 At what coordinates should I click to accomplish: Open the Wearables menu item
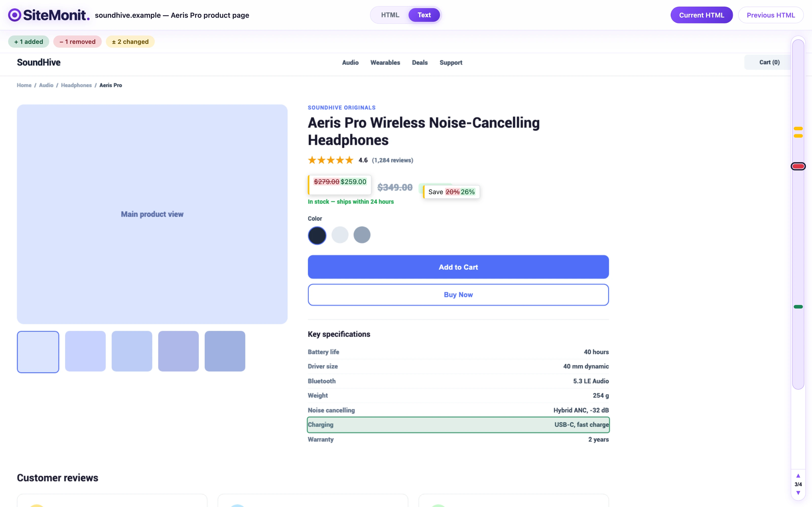[x=385, y=63]
